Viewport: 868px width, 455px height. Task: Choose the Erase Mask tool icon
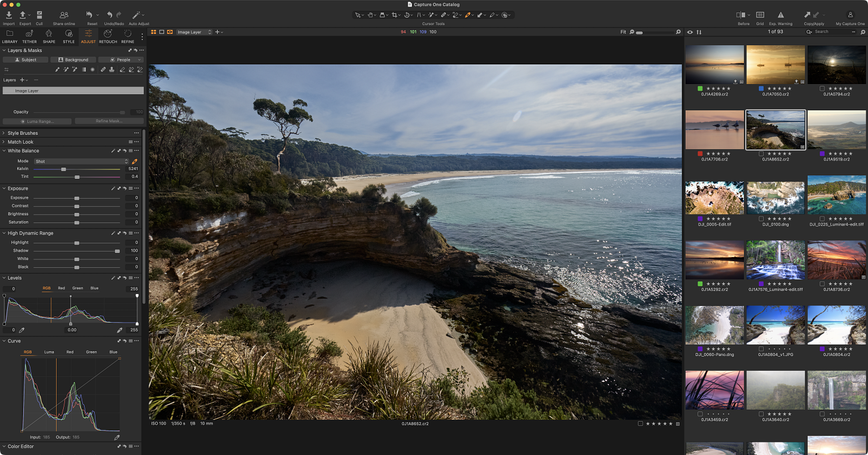click(122, 70)
